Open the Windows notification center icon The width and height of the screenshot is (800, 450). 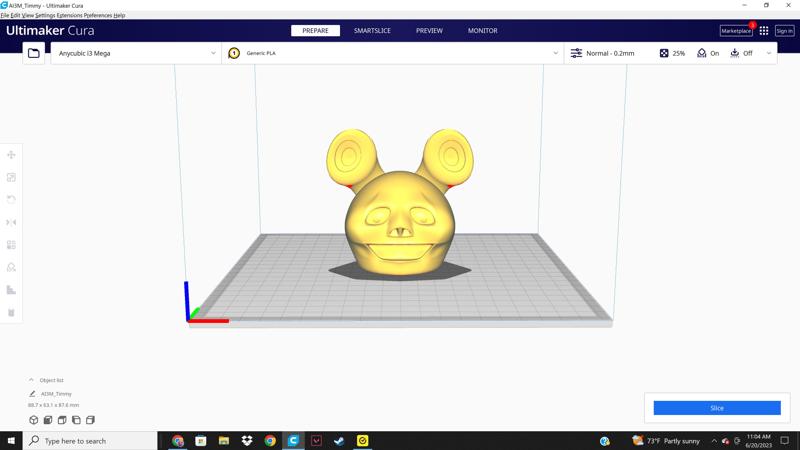(785, 441)
